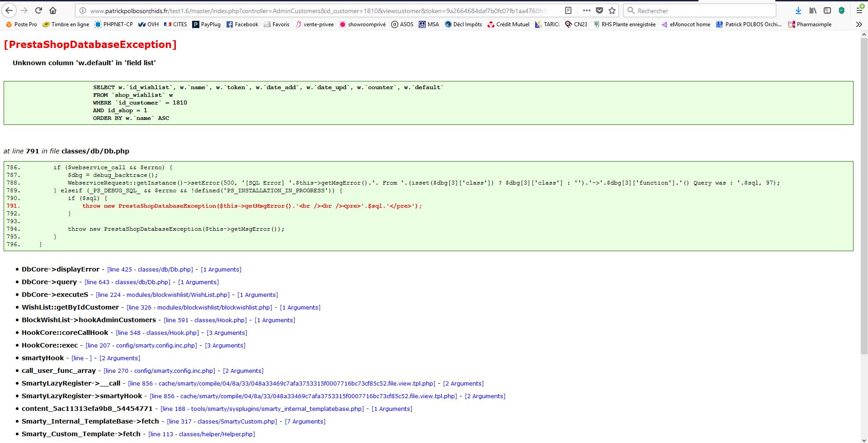Open line 643 classes/db/Db.php trace link
868x443 pixels.
[x=127, y=282]
